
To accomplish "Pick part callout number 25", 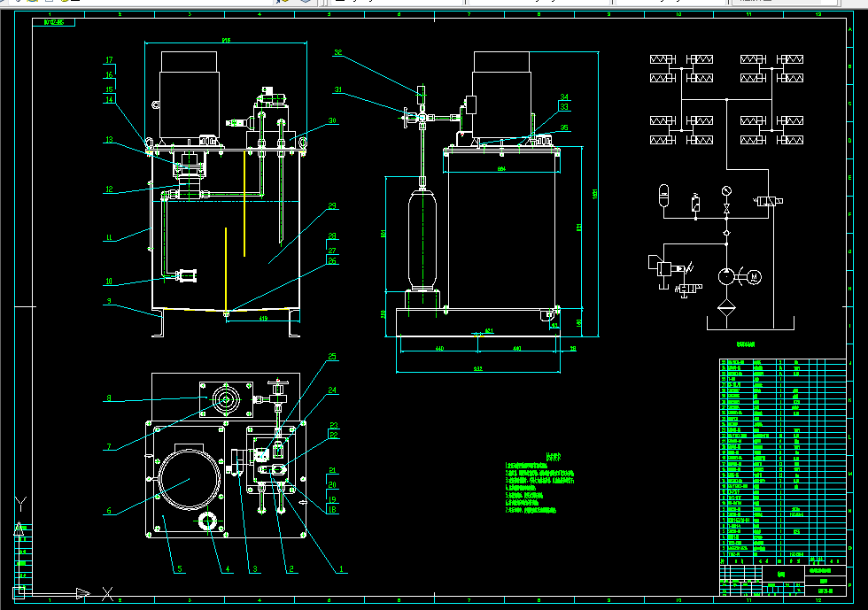I will click(332, 357).
